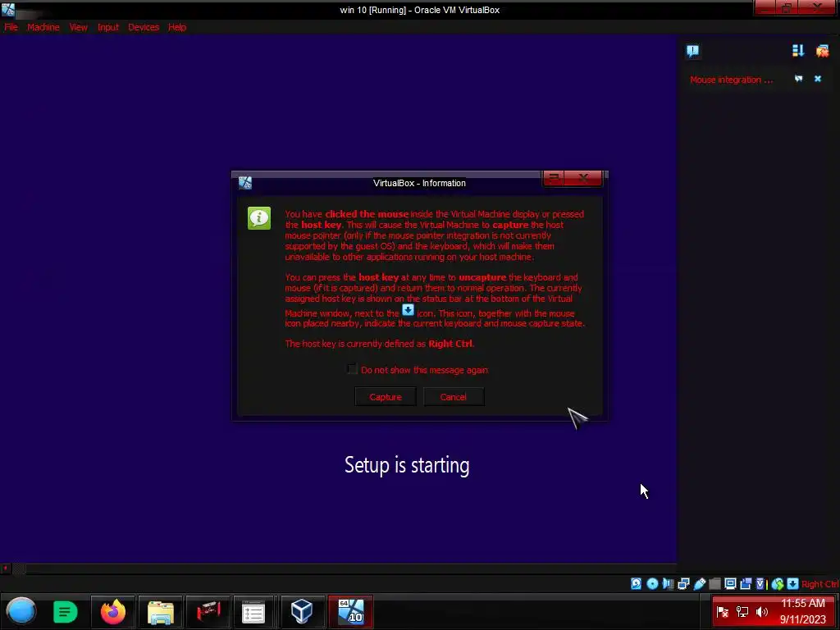Click the Capture button in the dialog
This screenshot has height=630, width=840.
pos(386,397)
